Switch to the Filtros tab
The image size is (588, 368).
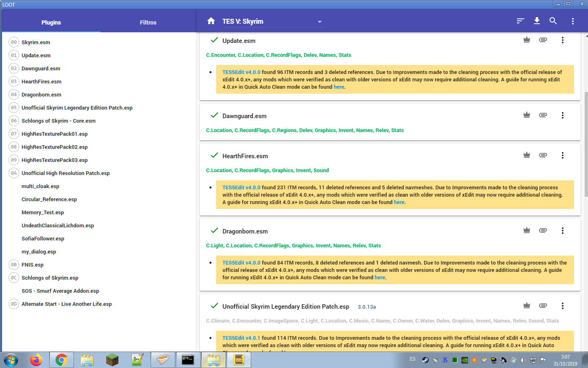pos(148,22)
